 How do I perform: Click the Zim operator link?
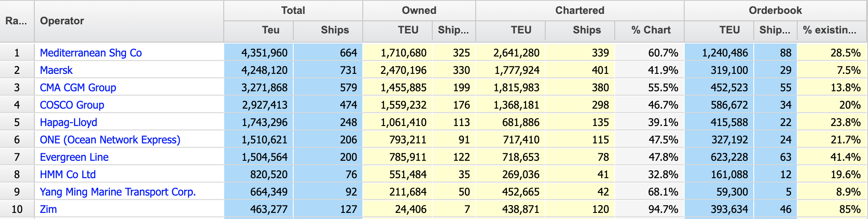tap(48, 209)
